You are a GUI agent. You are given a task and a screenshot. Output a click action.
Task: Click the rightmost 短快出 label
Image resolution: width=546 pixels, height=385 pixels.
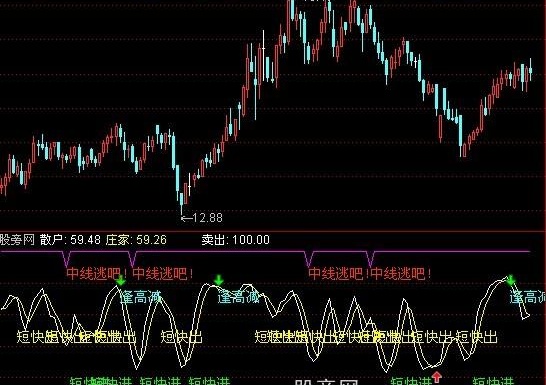click(477, 337)
